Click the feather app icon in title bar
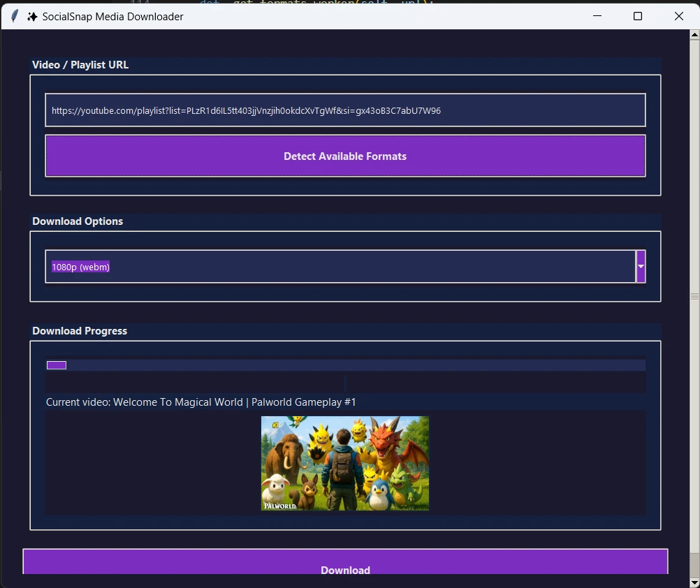 tap(14, 16)
